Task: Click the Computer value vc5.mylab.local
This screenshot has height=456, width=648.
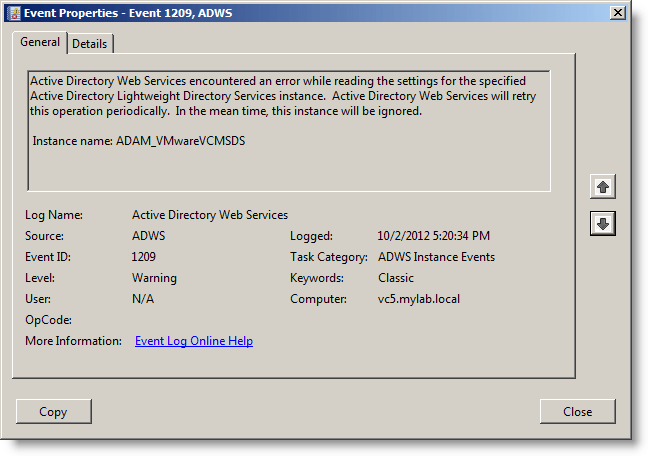Action: pyautogui.click(x=421, y=299)
